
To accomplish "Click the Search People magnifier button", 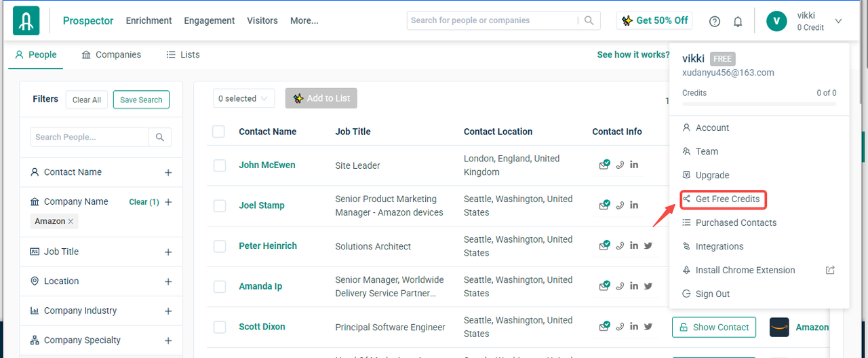I will tap(160, 137).
